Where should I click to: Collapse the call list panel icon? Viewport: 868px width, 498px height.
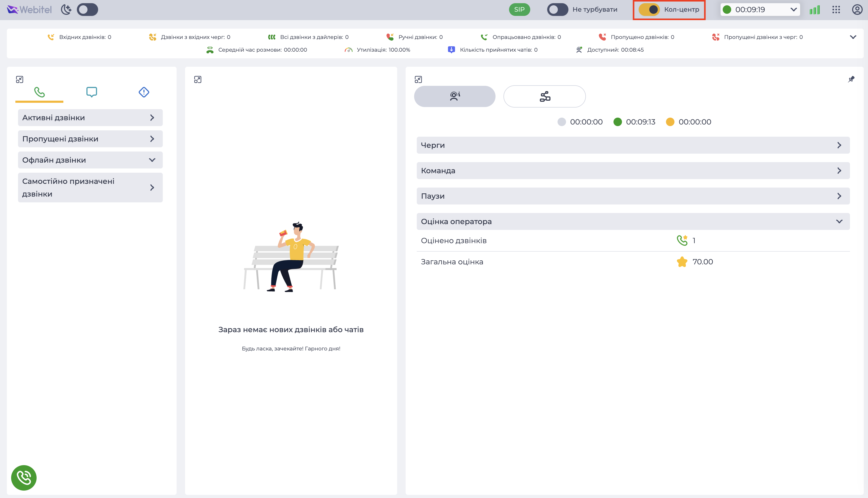tap(20, 79)
